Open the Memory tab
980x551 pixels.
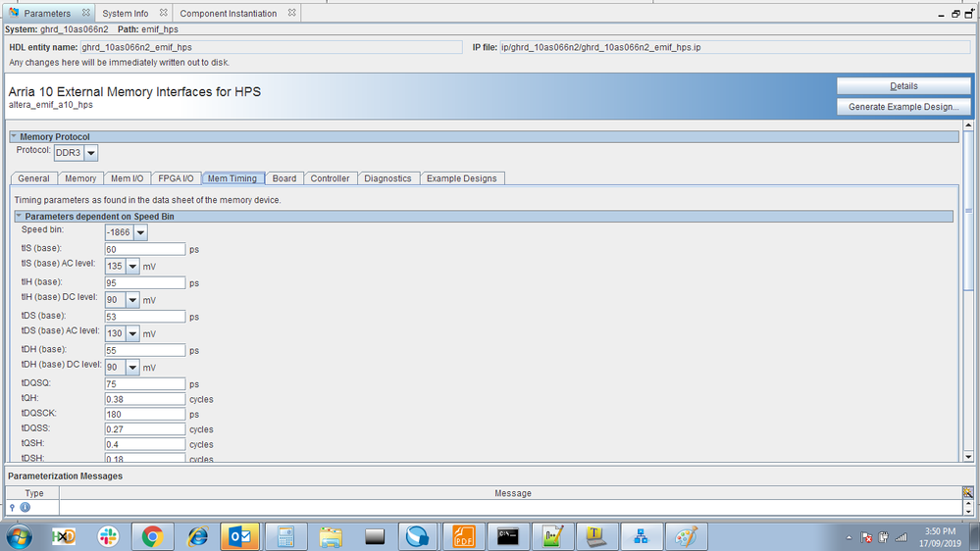[80, 178]
